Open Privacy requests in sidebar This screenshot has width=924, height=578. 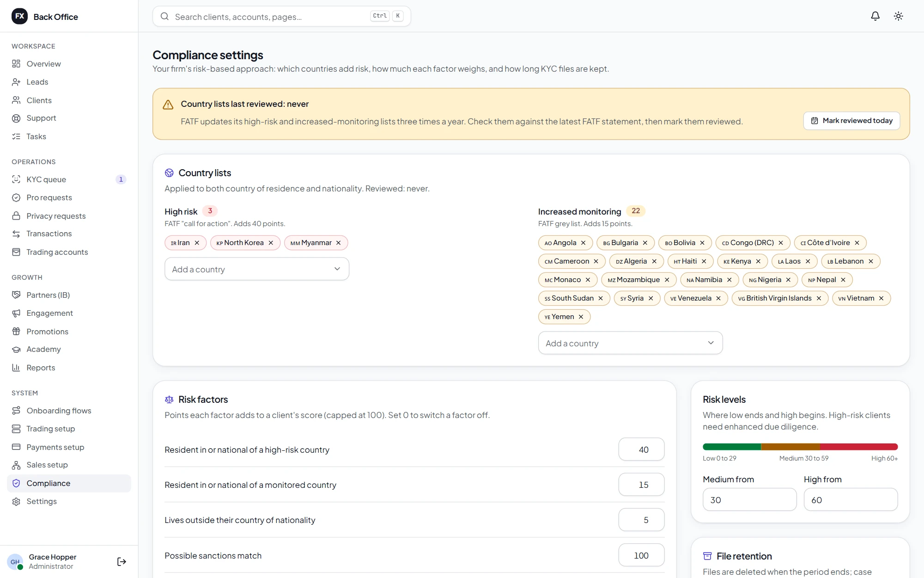pos(69,216)
